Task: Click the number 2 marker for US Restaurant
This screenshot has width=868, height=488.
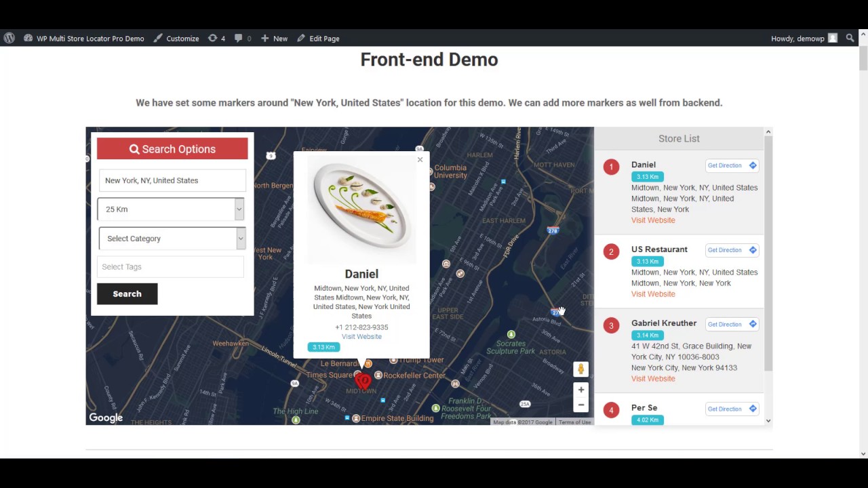Action: point(611,251)
